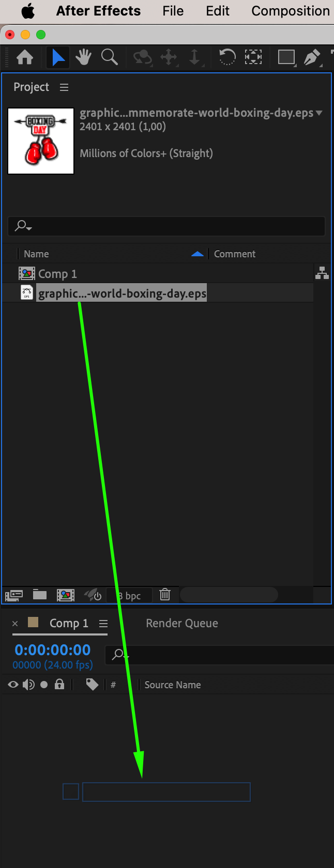334x868 pixels.
Task: Click the Comp 1 label color swatch
Action: 33,622
